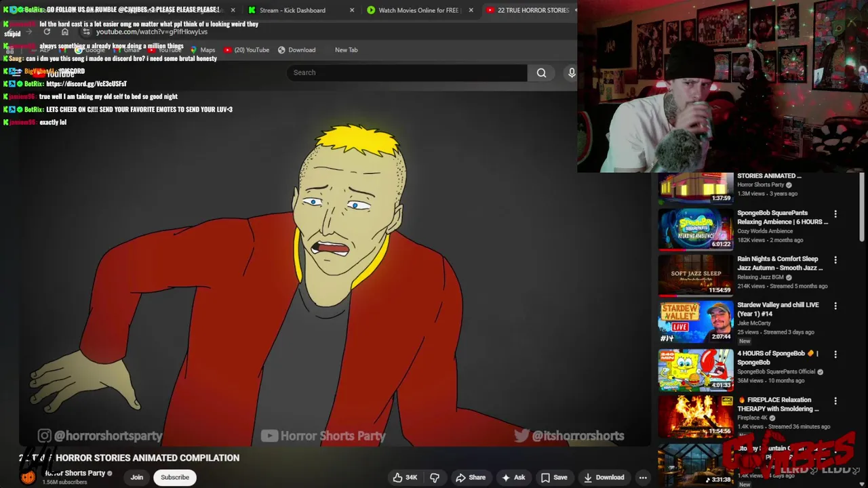868x488 pixels.
Task: Open Fireplace 4K channel link
Action: tap(753, 418)
